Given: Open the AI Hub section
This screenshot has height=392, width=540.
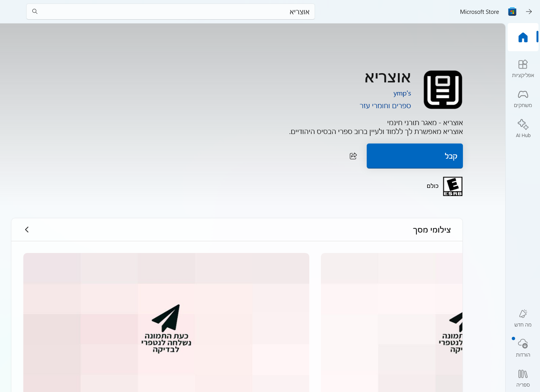Looking at the screenshot, I should coord(523,129).
